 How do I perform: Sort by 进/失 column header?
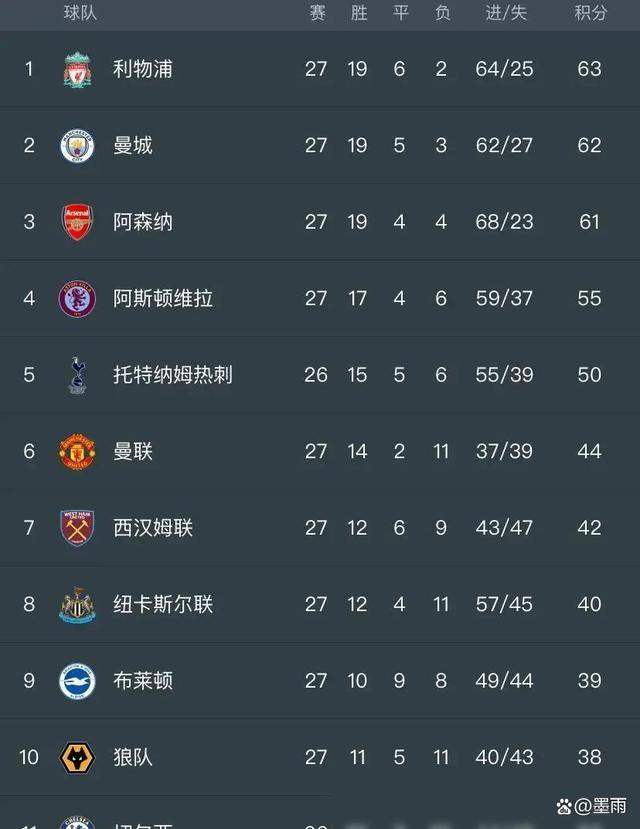[x=506, y=13]
